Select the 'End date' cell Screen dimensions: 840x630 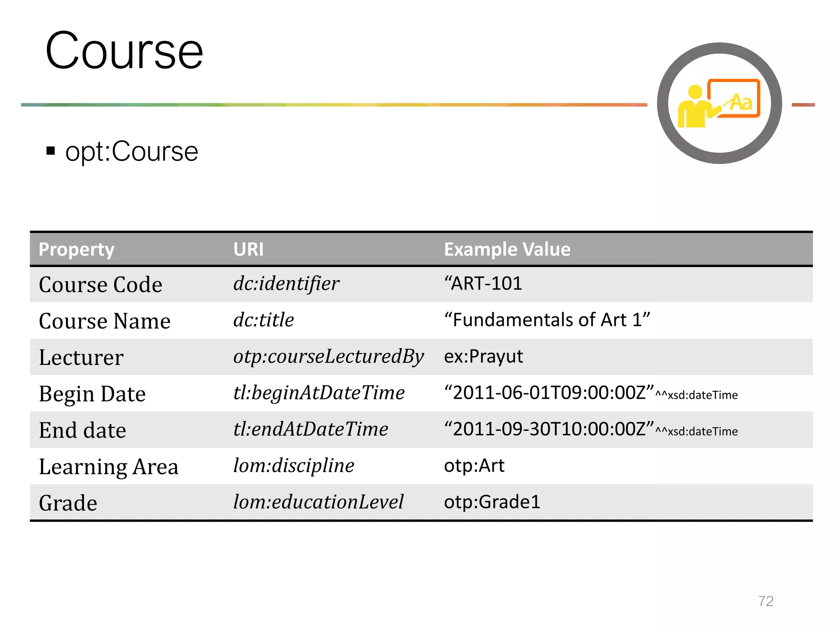click(x=82, y=430)
